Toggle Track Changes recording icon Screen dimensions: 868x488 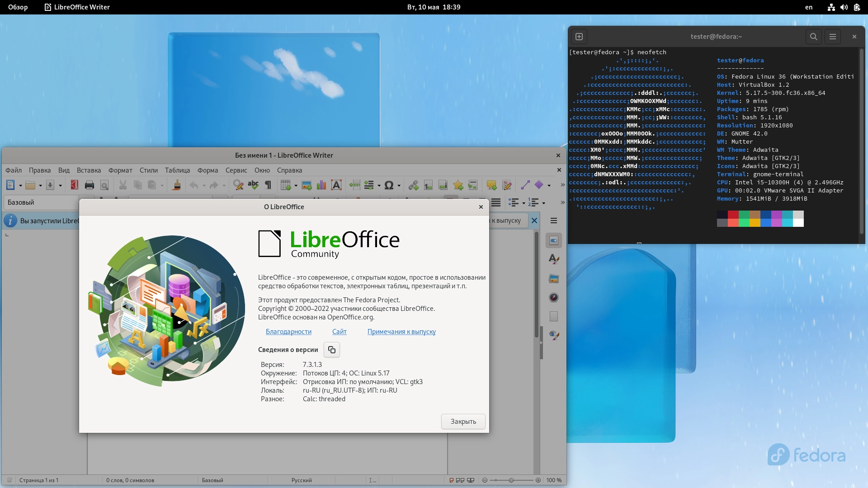pyautogui.click(x=507, y=185)
